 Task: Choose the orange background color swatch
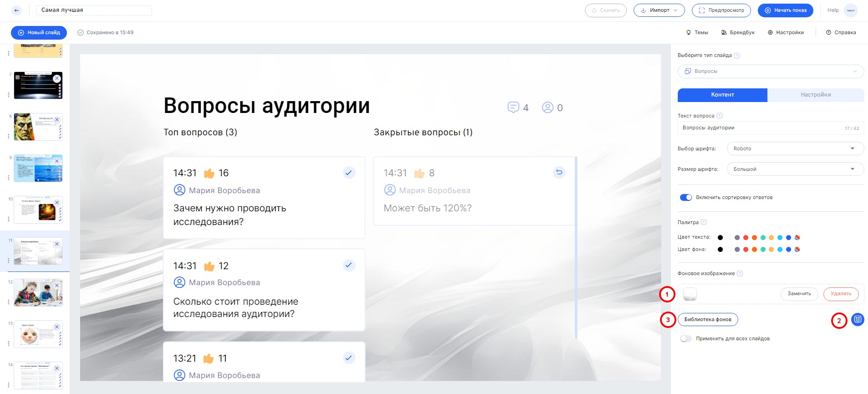click(754, 249)
